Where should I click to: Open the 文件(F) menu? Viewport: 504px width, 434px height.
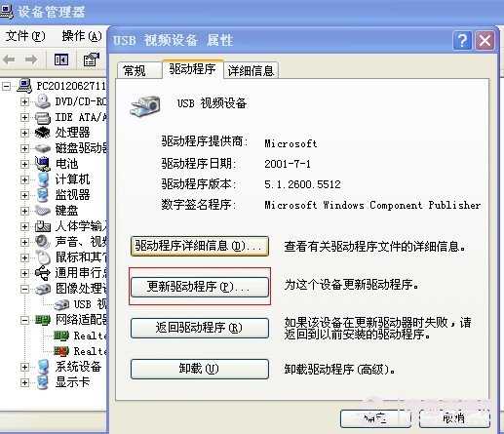click(25, 36)
